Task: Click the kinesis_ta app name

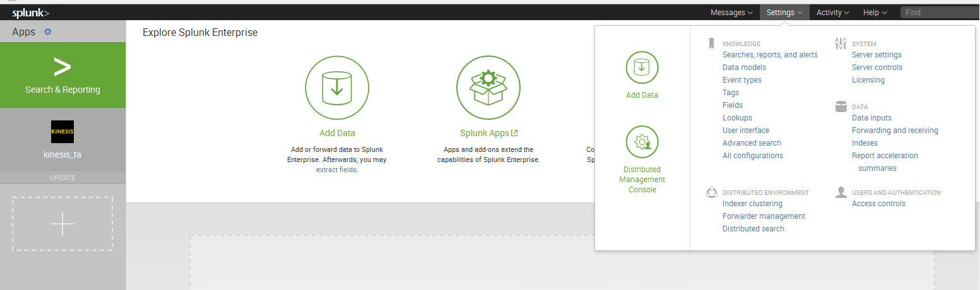Action: coord(62,154)
